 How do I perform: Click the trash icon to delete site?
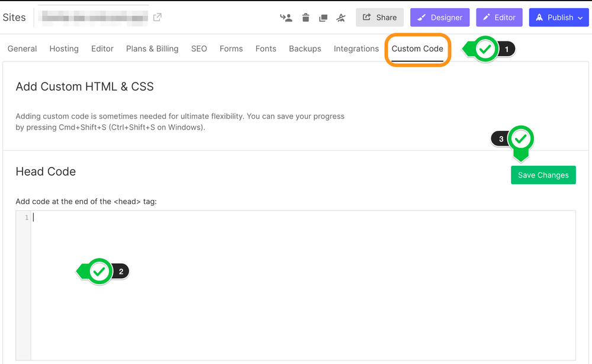[305, 18]
